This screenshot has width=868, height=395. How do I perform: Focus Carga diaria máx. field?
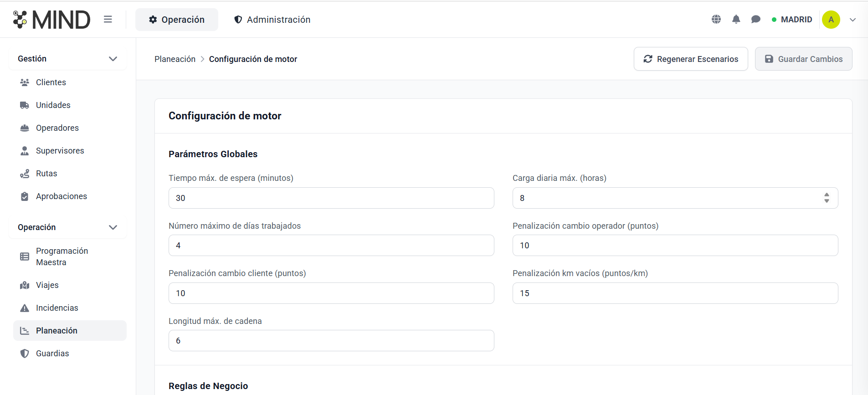coord(675,198)
